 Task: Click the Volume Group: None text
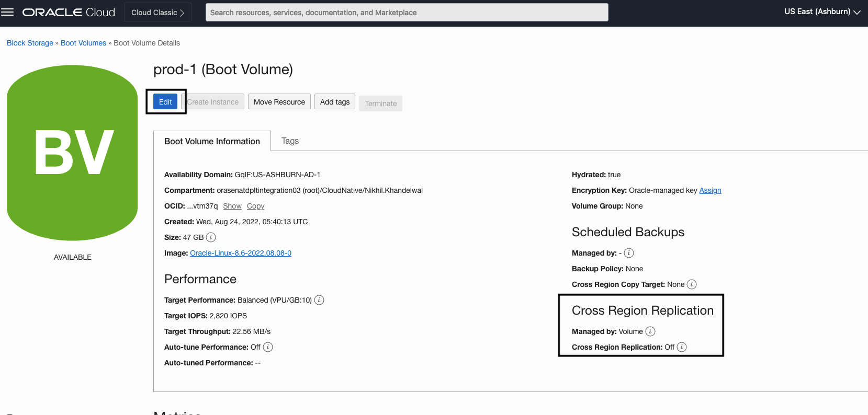(607, 206)
